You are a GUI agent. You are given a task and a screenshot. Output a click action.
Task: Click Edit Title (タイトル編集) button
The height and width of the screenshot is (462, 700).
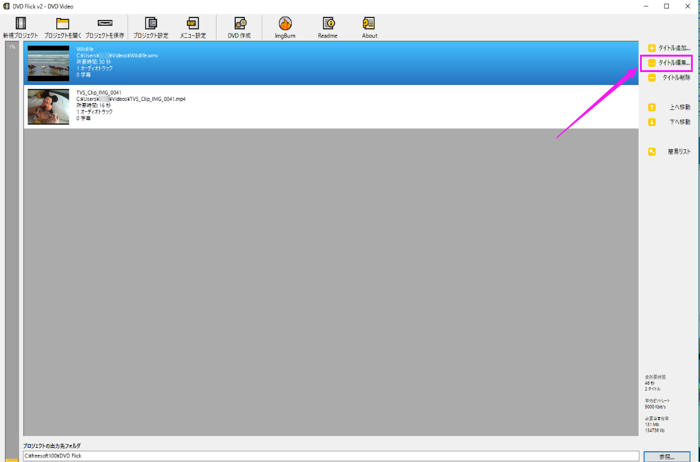coord(668,63)
